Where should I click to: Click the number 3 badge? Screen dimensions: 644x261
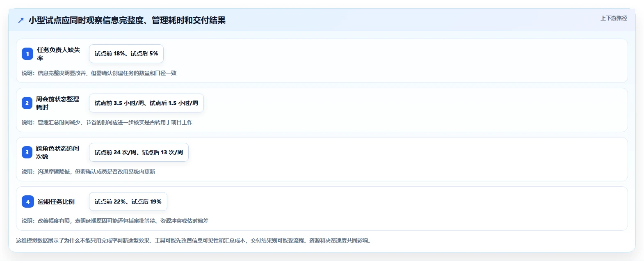coord(27,152)
